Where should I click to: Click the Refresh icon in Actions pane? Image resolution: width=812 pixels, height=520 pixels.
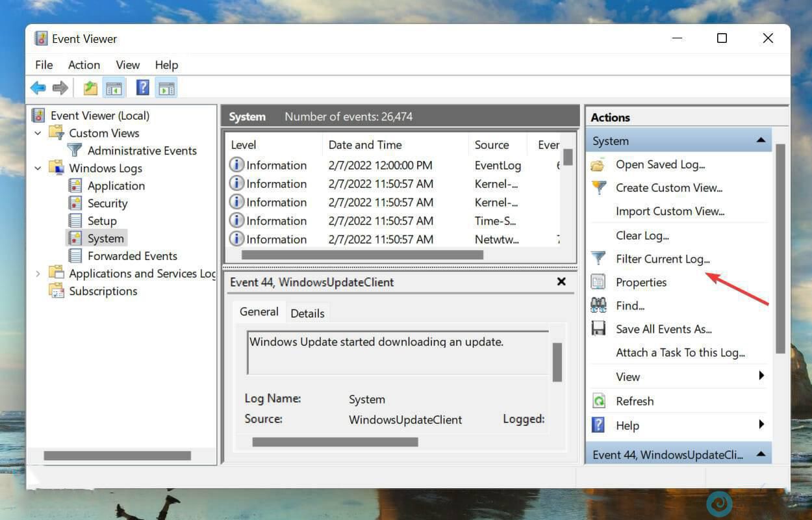pyautogui.click(x=598, y=401)
